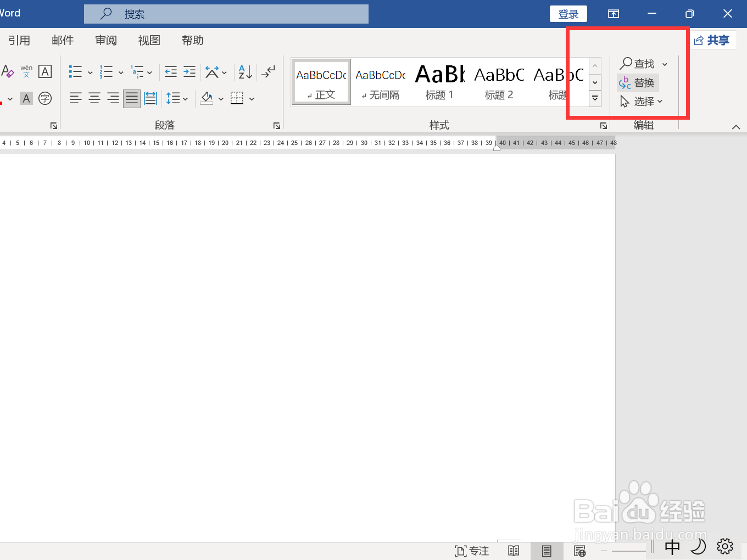
Task: Click the 共享 (Share) button
Action: click(x=712, y=40)
